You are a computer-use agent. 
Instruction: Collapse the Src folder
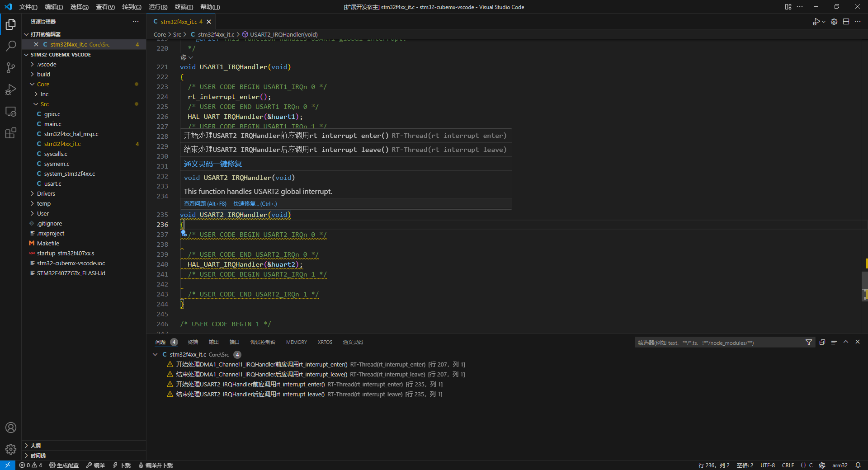point(44,104)
